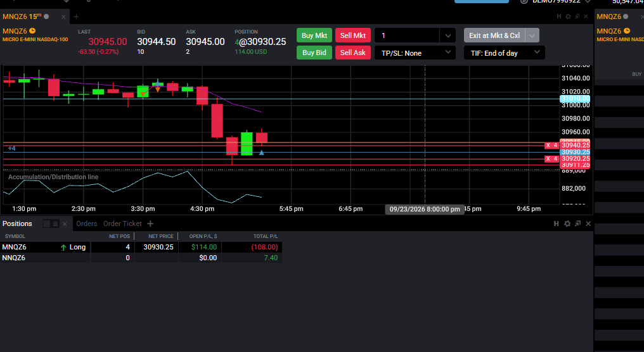This screenshot has height=352, width=644.
Task: Select MNQZ6 tab in the right panel
Action: tap(609, 16)
